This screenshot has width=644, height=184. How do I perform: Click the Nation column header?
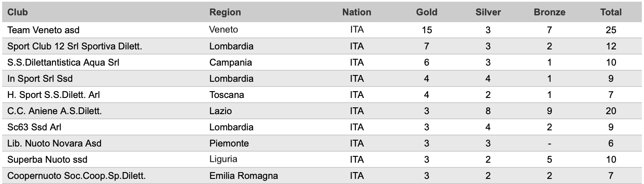tap(357, 12)
